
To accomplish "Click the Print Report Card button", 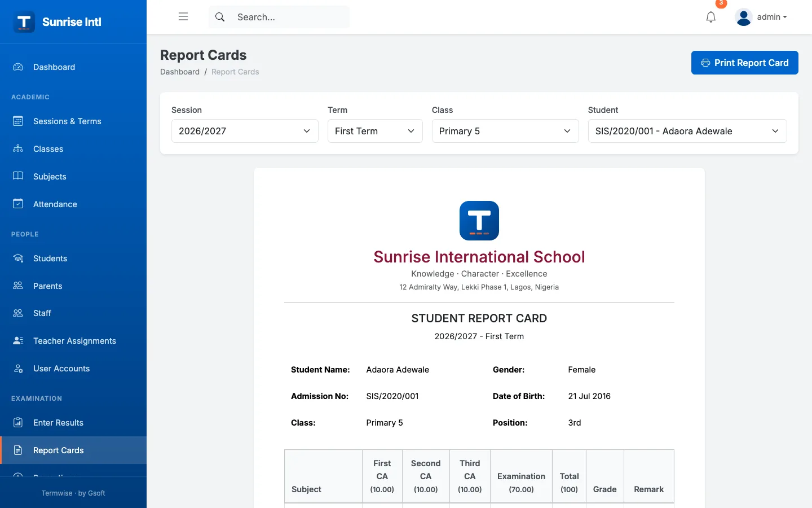I will tap(744, 63).
